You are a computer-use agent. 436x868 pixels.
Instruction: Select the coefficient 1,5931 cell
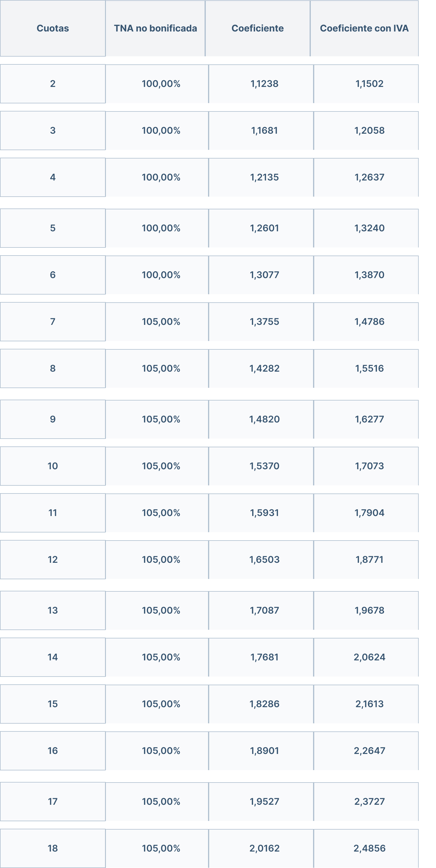click(x=264, y=513)
